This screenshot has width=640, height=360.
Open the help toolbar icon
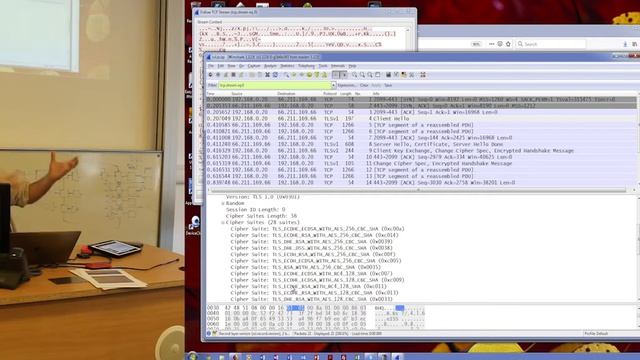(x=422, y=75)
